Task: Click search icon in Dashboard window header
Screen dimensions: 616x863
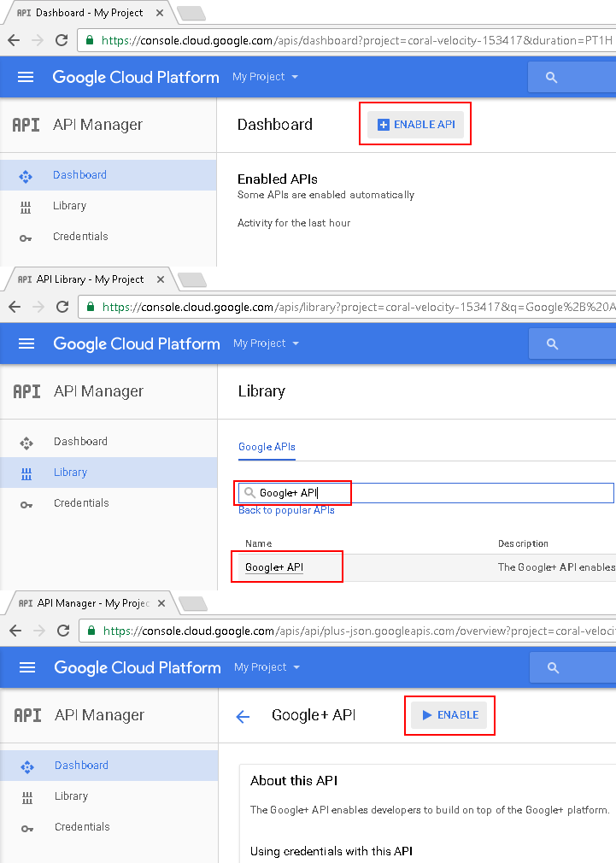Action: [551, 77]
